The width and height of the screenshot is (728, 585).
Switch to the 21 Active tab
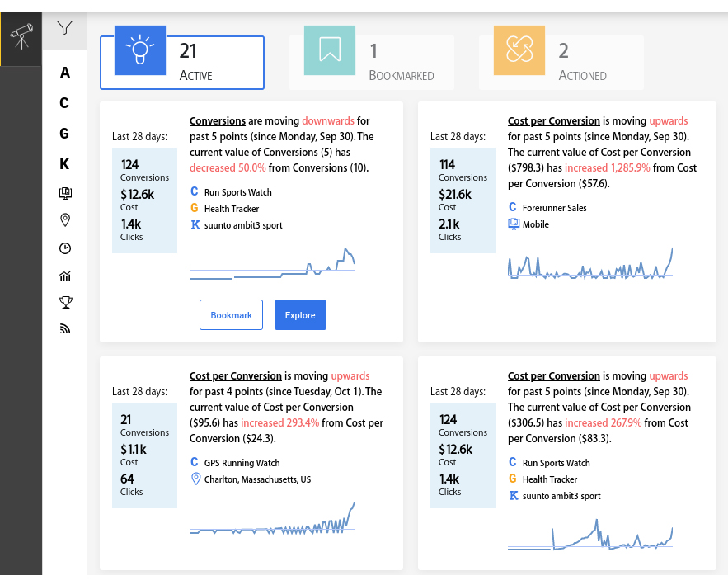point(182,62)
